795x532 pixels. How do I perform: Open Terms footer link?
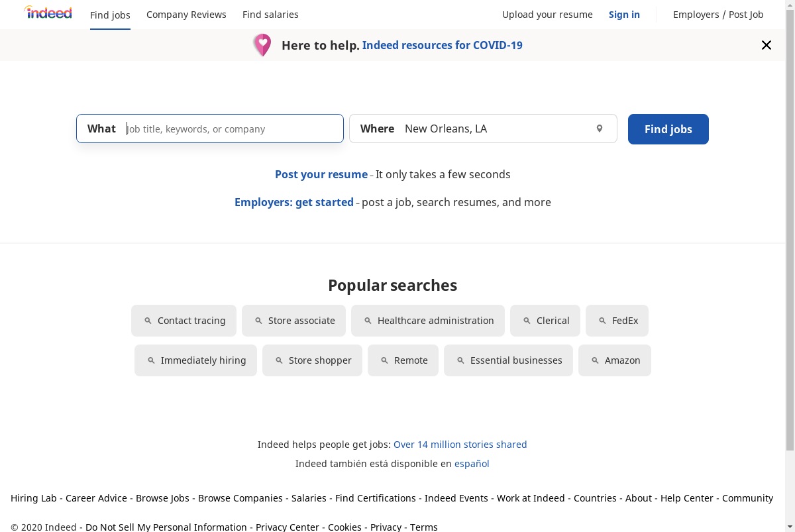(x=424, y=527)
